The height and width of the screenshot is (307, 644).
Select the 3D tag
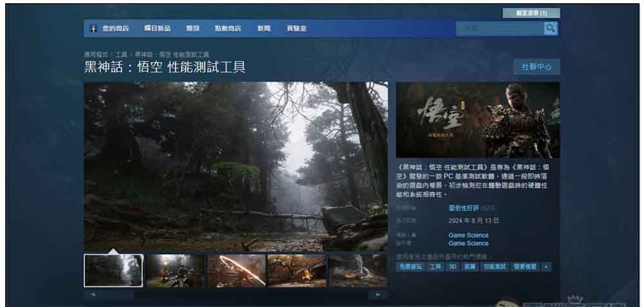tap(453, 267)
